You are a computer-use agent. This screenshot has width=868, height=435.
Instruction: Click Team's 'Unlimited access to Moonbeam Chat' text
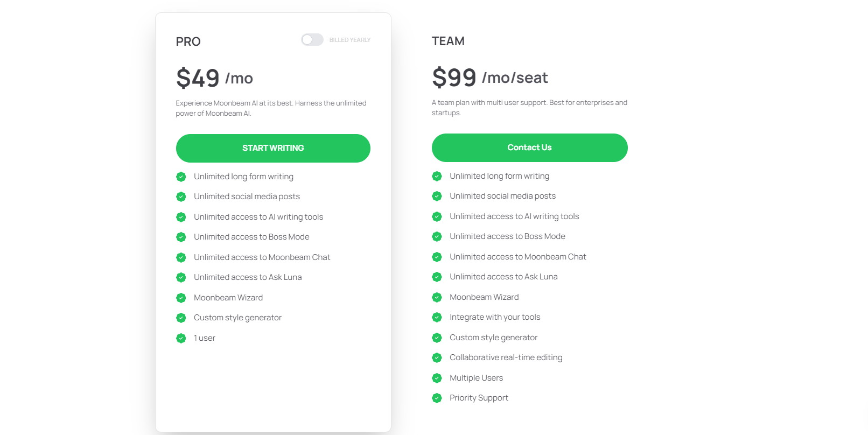[517, 257]
